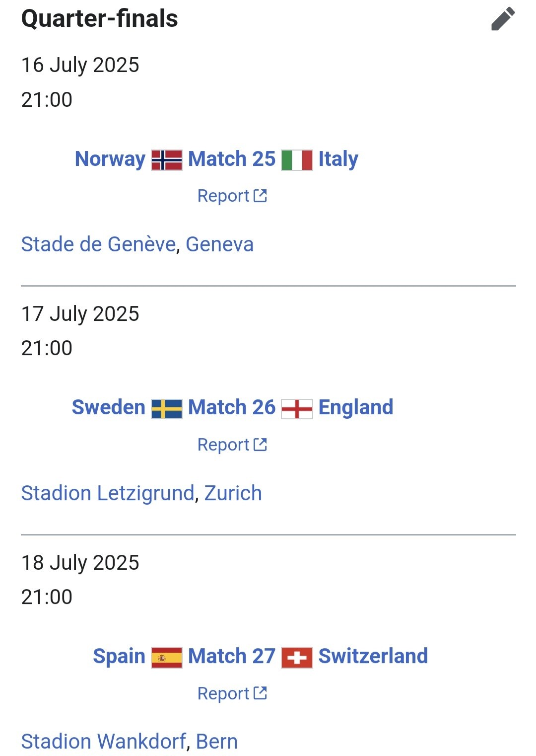The height and width of the screenshot is (756, 536).
Task: Open the Zurich city link
Action: coord(233,493)
